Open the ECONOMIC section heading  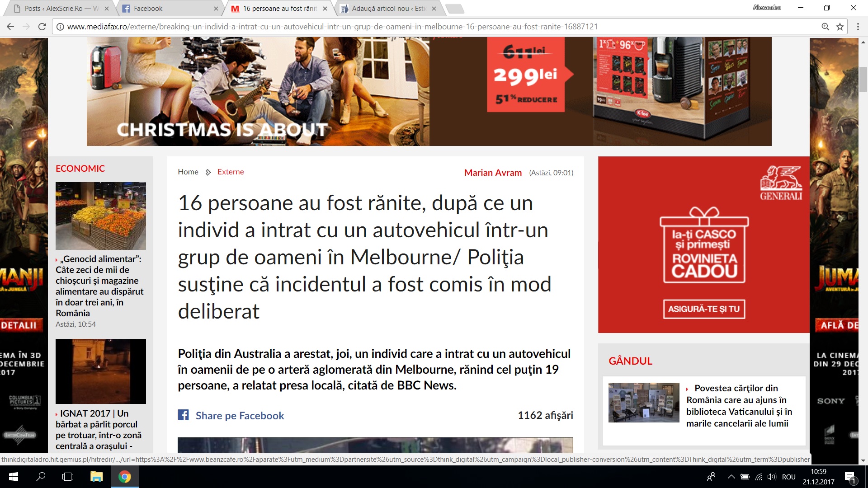coord(80,169)
